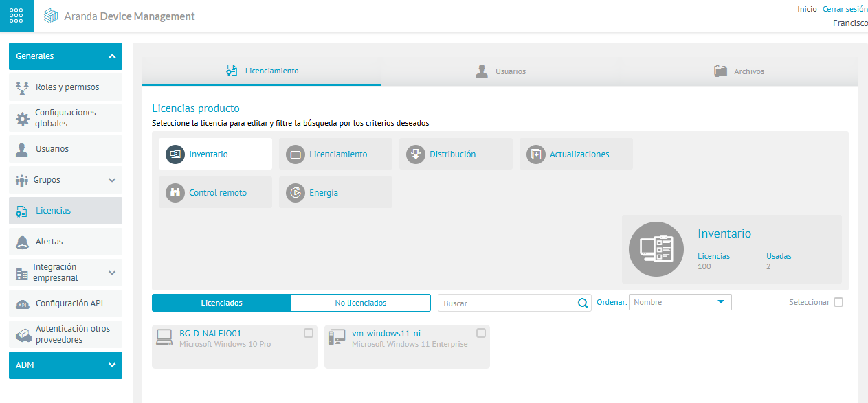Select the Inventario license card
The width and height of the screenshot is (868, 403).
(x=215, y=154)
